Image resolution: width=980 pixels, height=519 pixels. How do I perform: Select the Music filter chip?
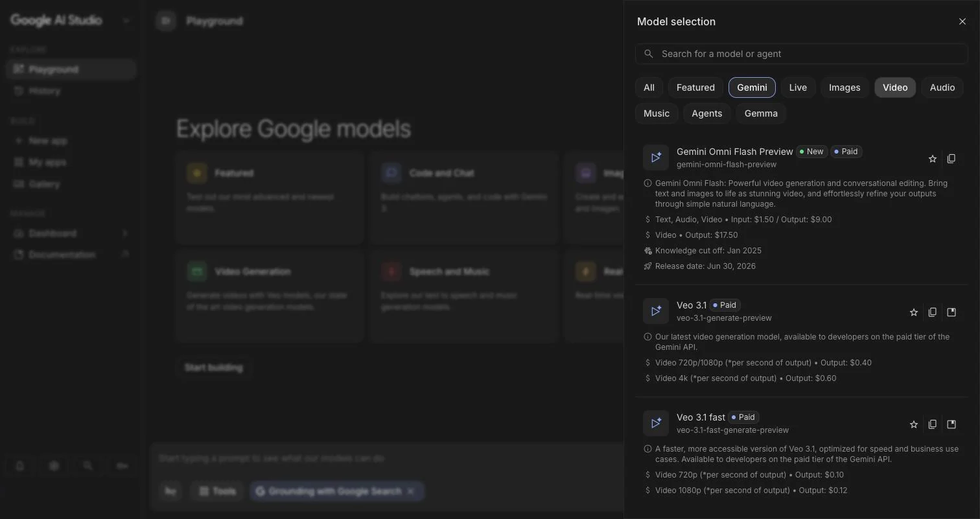pos(657,113)
